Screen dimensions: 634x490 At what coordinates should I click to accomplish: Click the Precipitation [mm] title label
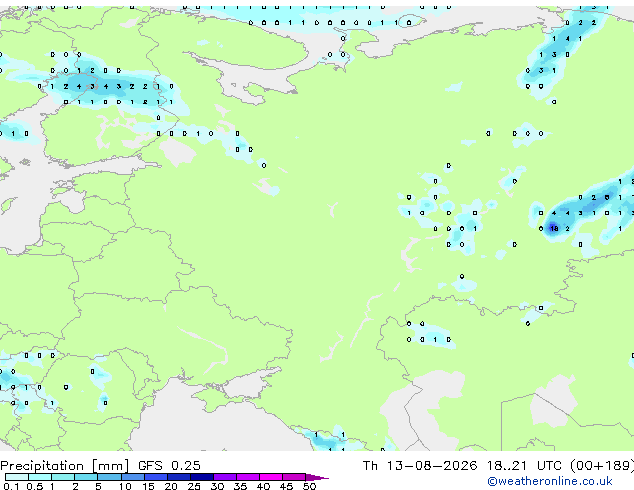click(64, 466)
